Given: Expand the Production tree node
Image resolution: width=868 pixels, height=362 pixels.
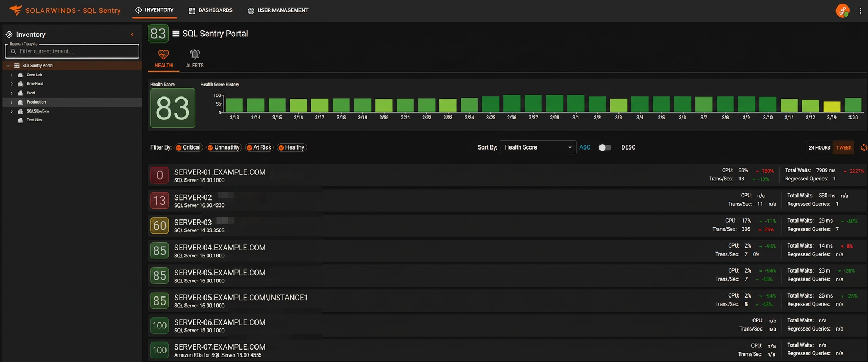Looking at the screenshot, I should point(12,102).
